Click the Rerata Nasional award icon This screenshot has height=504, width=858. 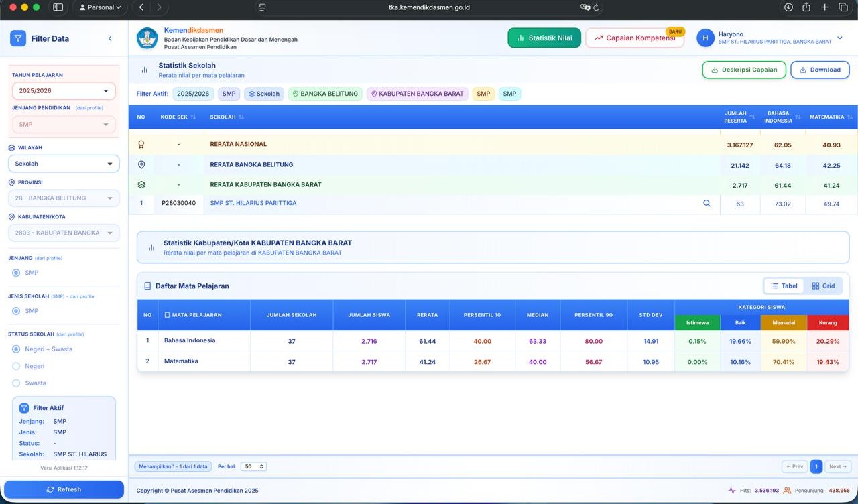tap(141, 144)
